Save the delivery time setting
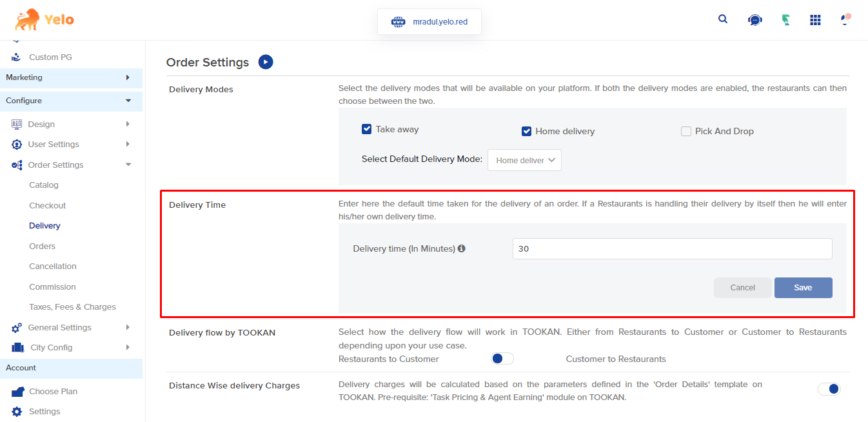 803,288
